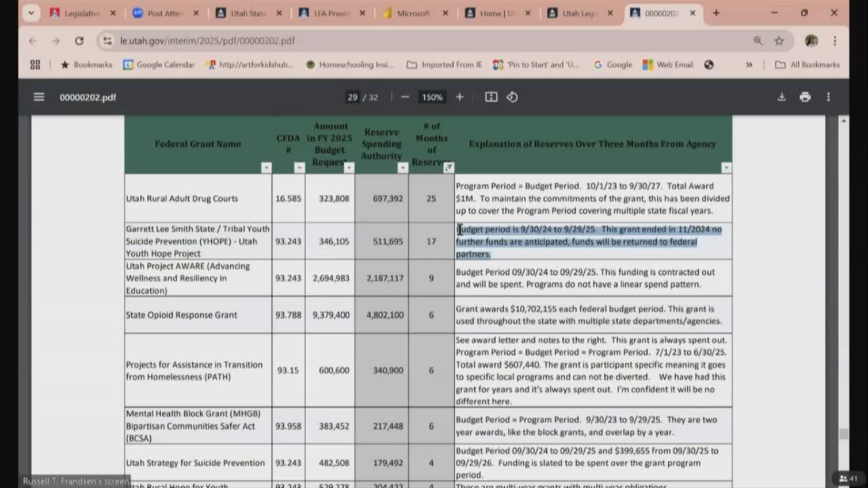Switch to the LFA Provi tab
Screen dimensions: 868x488
click(328, 13)
